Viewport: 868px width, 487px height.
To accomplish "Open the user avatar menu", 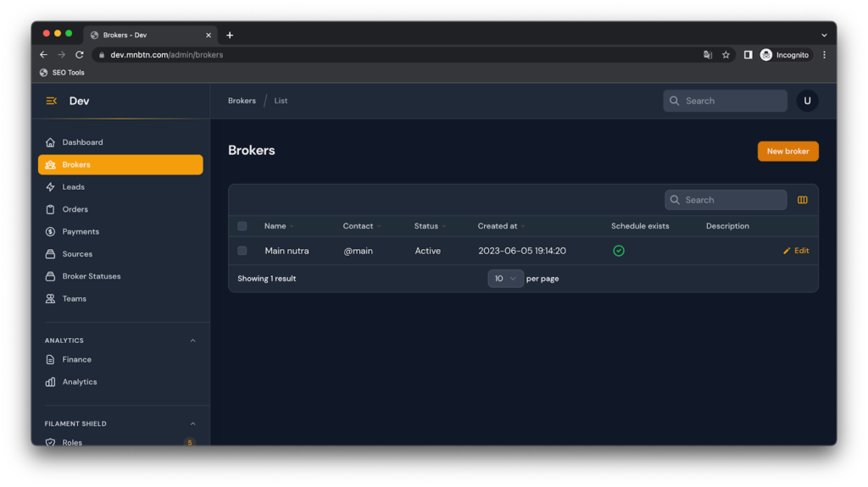I will (807, 101).
